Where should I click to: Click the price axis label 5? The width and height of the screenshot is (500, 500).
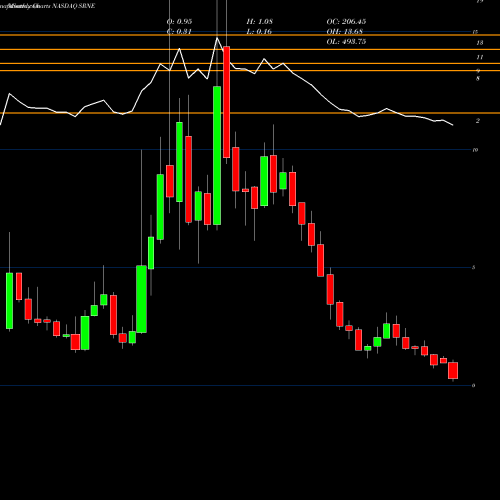point(474,267)
